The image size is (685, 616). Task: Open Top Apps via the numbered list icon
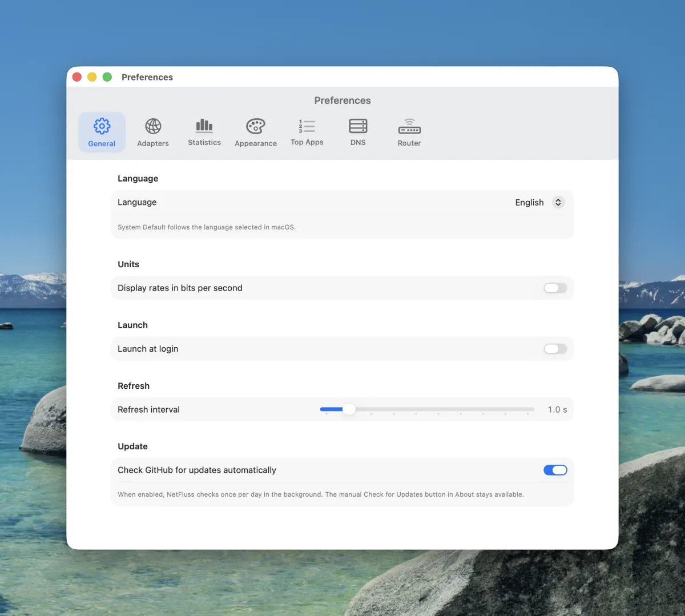point(307,126)
